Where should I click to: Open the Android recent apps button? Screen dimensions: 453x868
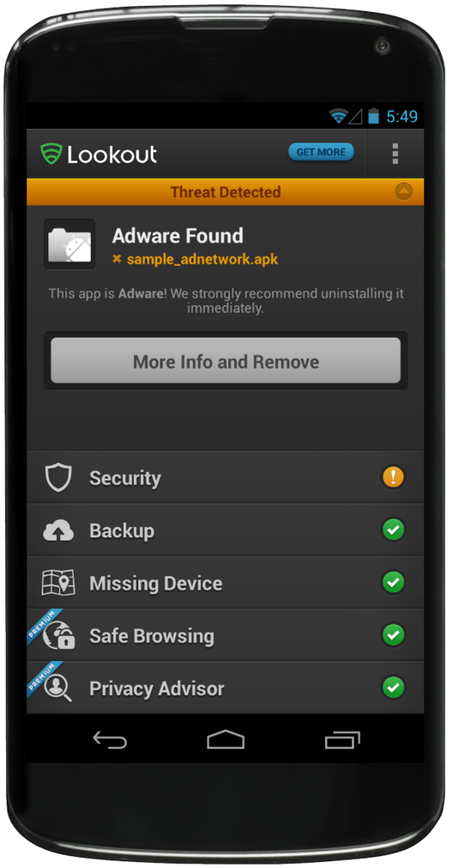(342, 739)
